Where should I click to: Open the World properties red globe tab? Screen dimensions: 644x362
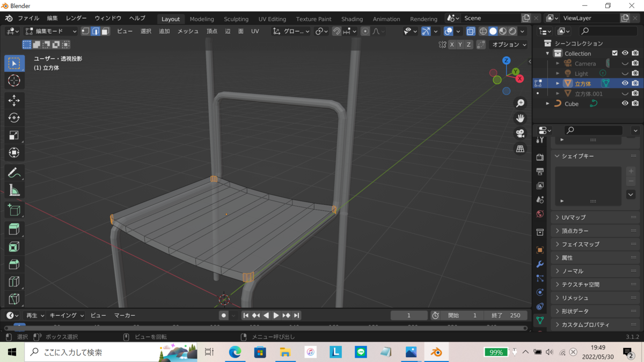(x=540, y=213)
